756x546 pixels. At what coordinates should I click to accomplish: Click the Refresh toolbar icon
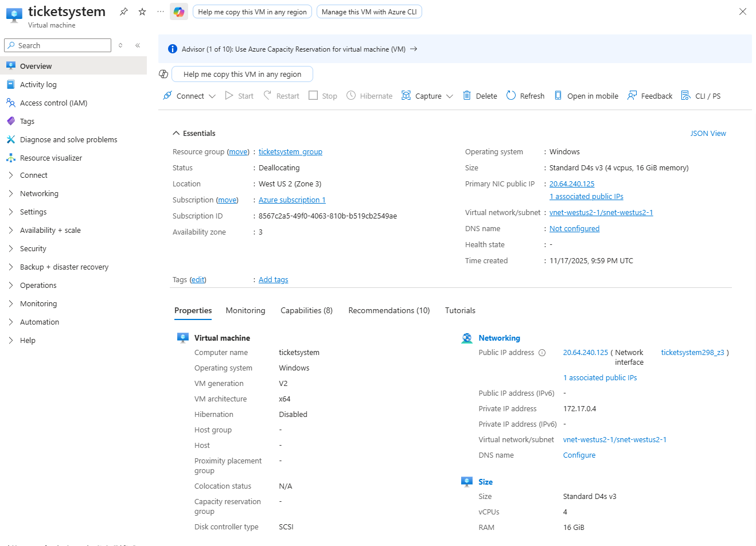pos(511,96)
